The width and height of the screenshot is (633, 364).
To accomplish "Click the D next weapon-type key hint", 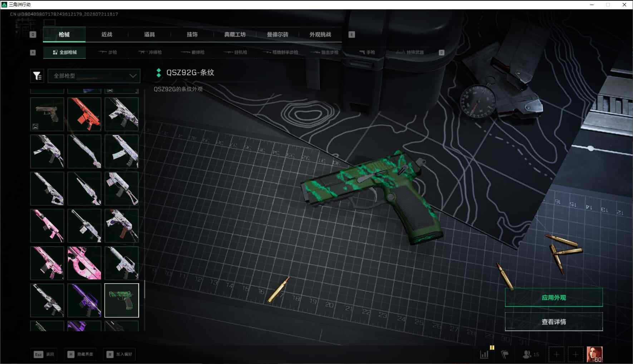I will click(x=442, y=53).
